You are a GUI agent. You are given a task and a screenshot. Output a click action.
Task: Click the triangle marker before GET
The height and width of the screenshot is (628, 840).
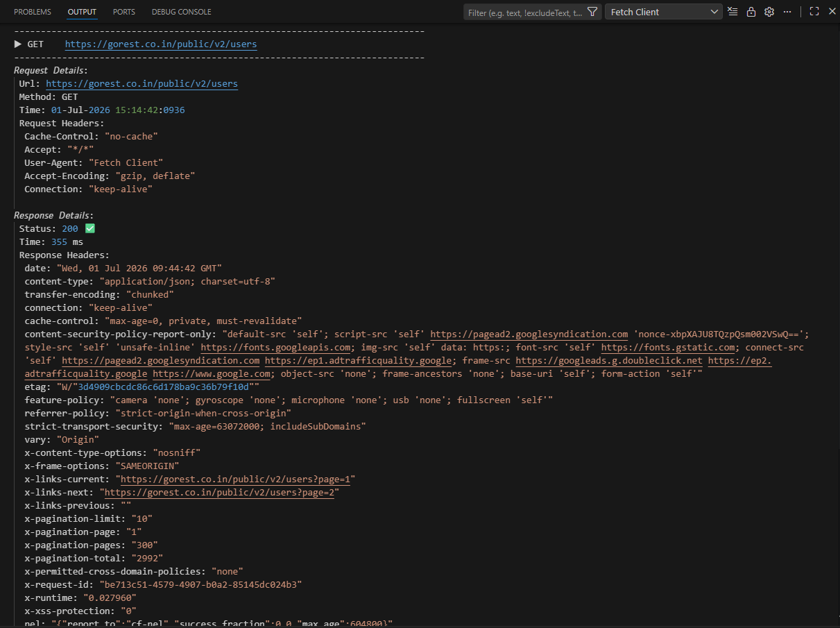coord(18,44)
